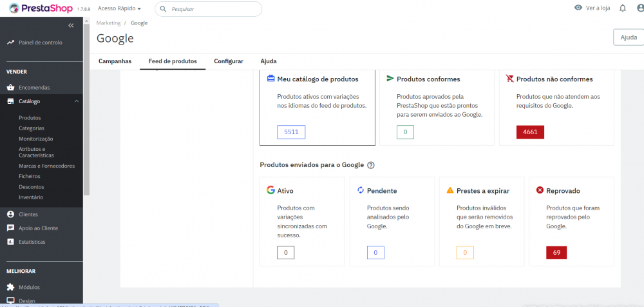The height and width of the screenshot is (307, 644).
Task: Click the Design monitor icon
Action: [11, 301]
